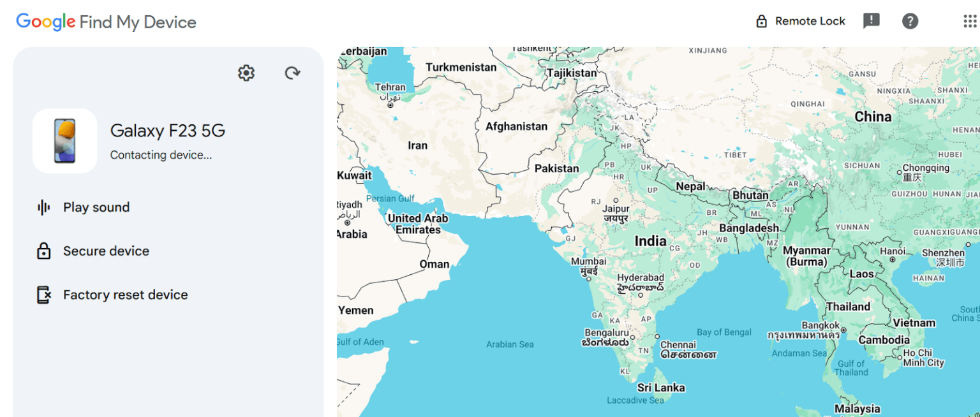Open the help question mark icon
The height and width of the screenshot is (417, 980).
[910, 20]
